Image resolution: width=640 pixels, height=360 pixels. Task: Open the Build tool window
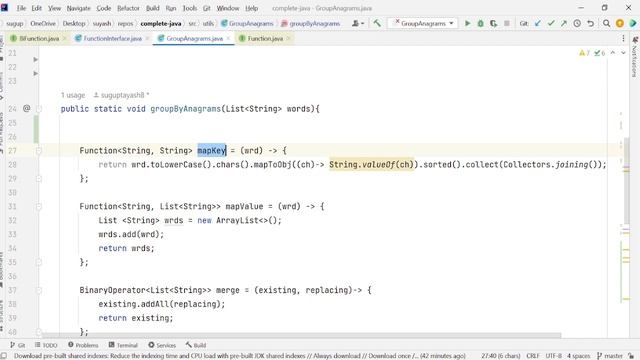point(196,345)
